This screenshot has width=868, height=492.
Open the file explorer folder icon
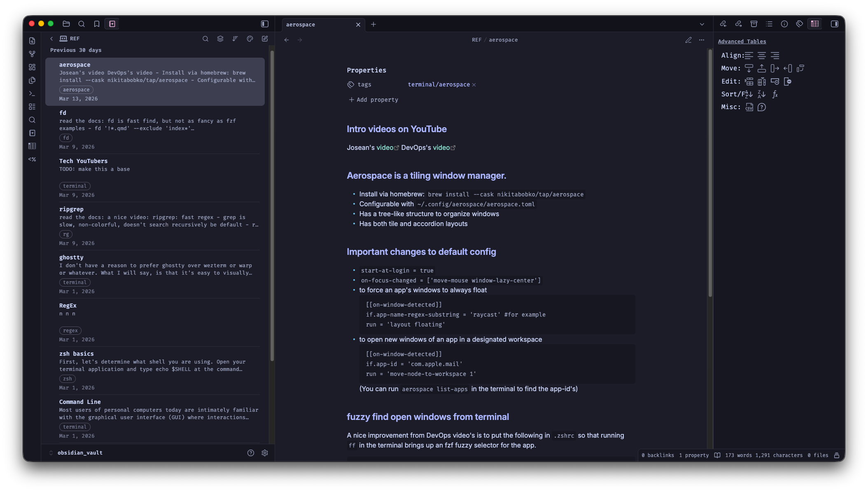66,24
